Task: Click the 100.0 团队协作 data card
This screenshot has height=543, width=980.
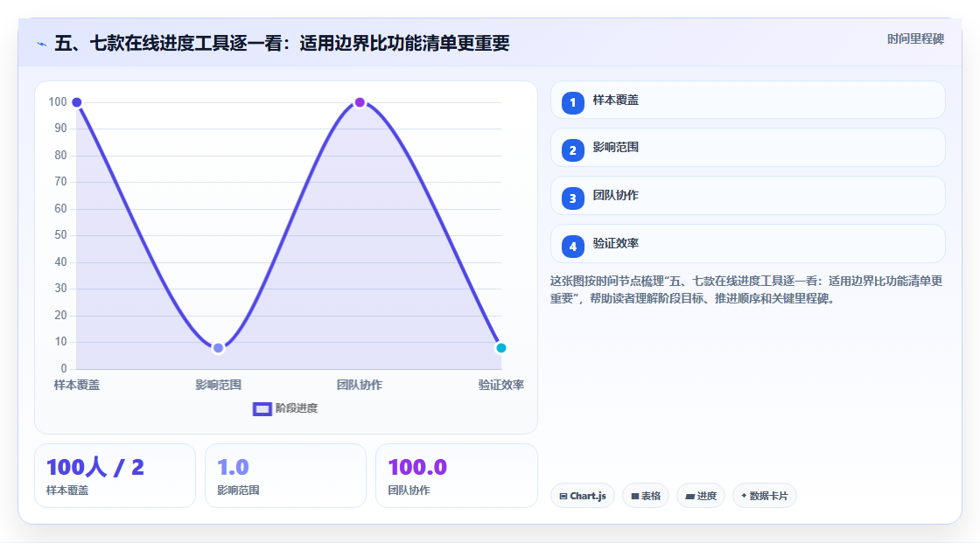Action: [456, 477]
